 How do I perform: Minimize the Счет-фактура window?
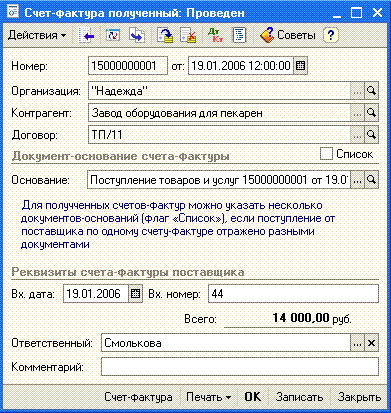point(337,13)
